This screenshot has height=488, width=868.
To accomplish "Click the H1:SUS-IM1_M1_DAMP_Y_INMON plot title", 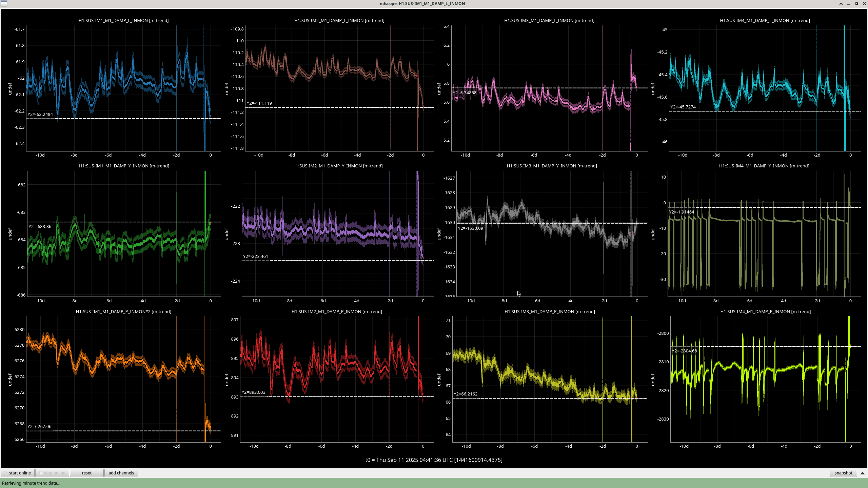I will tap(124, 166).
